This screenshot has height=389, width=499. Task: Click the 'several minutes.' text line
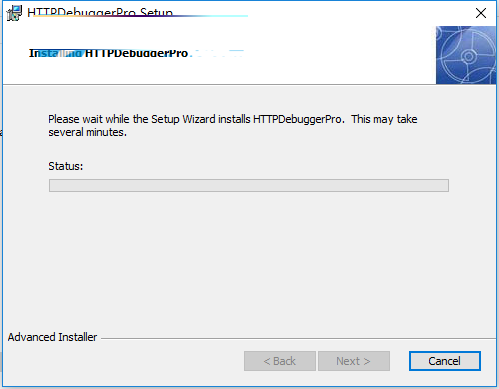coord(88,132)
